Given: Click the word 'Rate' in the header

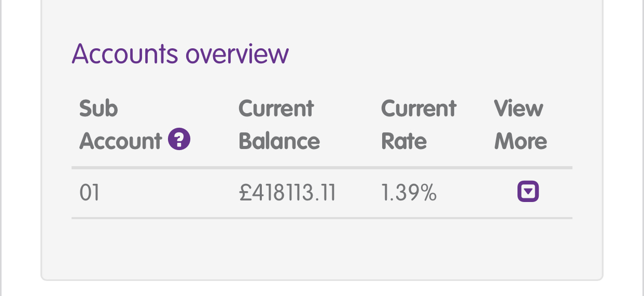Looking at the screenshot, I should pos(404,141).
